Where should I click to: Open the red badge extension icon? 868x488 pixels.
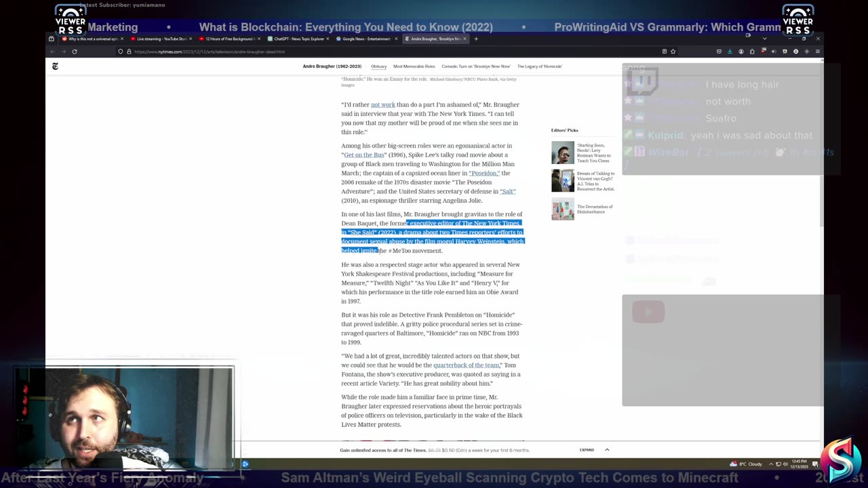764,51
